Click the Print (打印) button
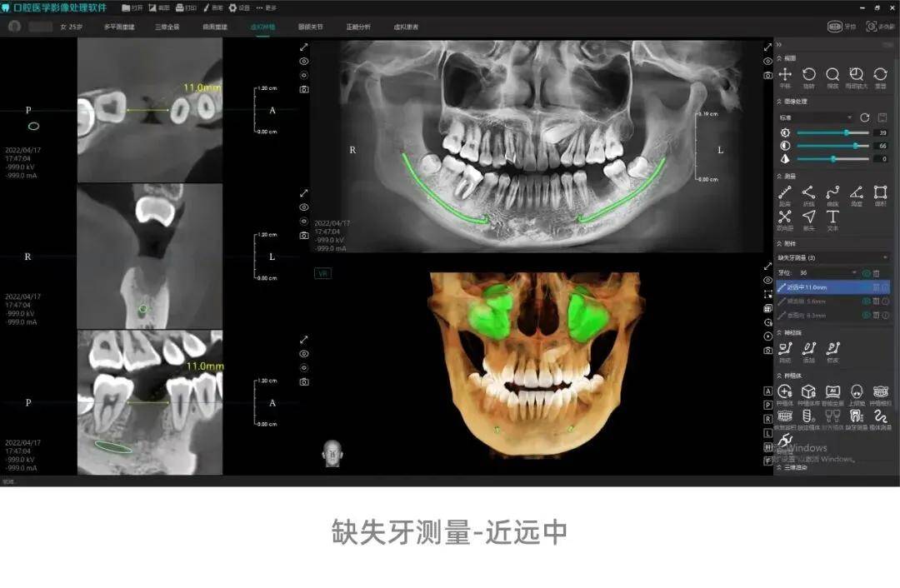The height and width of the screenshot is (588, 900). [186, 7]
